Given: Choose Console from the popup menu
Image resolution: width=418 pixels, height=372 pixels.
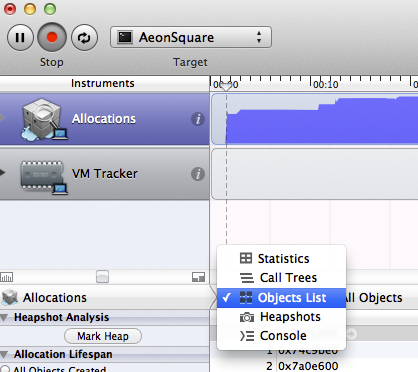Looking at the screenshot, I should pos(281,336).
